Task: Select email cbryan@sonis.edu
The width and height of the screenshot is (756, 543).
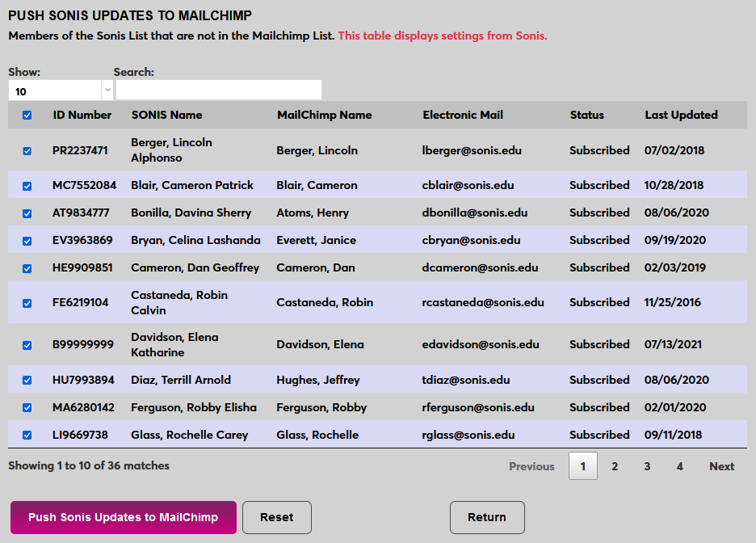Action: (471, 240)
